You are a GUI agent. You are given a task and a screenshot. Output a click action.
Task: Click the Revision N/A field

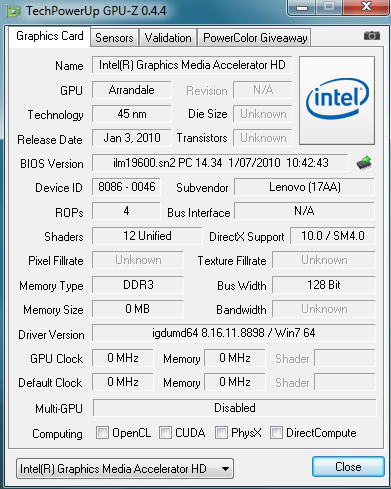click(x=263, y=90)
